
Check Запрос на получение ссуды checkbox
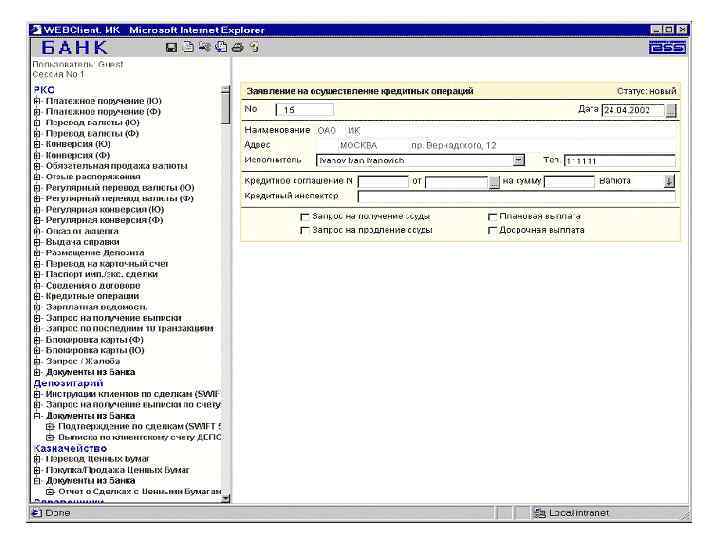coord(304,216)
